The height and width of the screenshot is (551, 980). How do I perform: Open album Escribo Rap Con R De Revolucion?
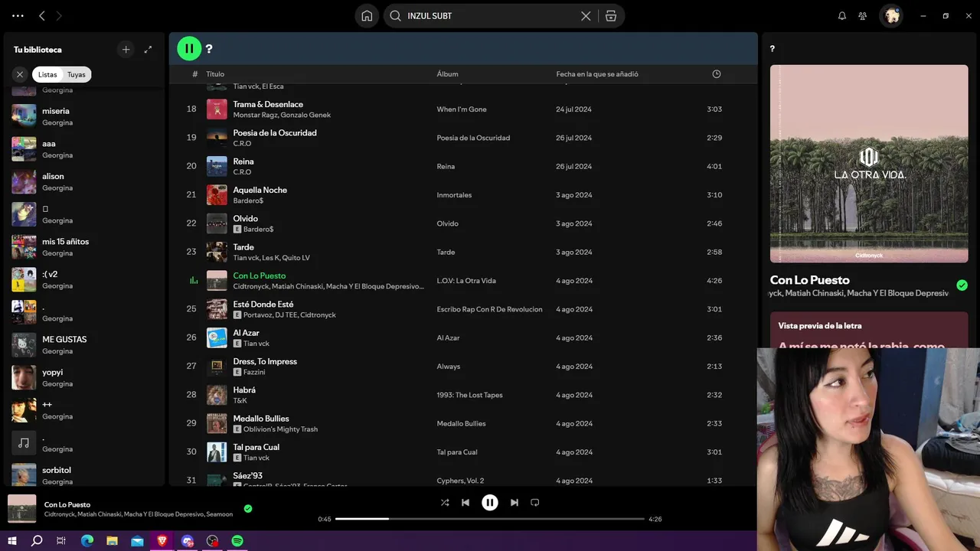click(489, 309)
